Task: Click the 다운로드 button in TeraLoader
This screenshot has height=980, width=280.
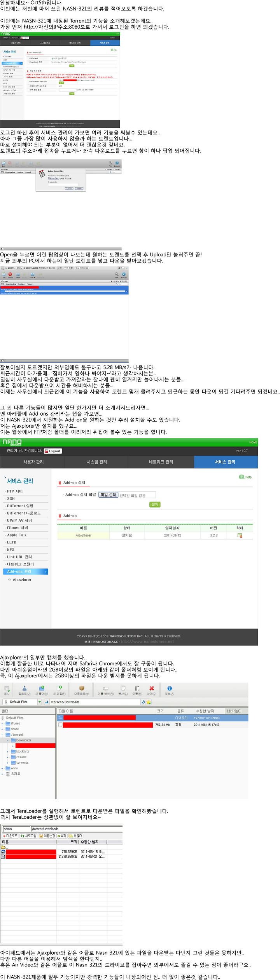Action: point(10,836)
